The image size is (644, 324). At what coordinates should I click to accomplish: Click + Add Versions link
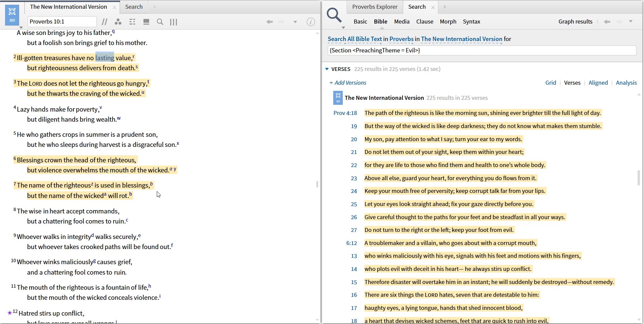click(x=348, y=83)
